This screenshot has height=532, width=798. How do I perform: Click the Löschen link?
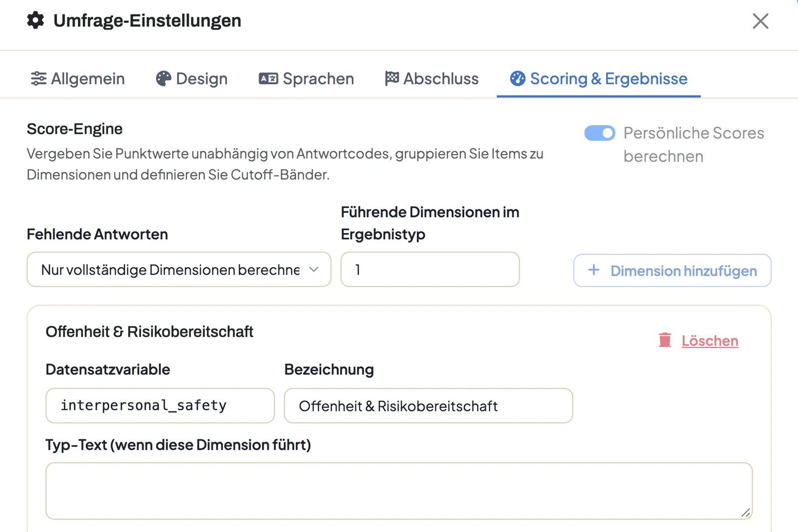(x=710, y=341)
